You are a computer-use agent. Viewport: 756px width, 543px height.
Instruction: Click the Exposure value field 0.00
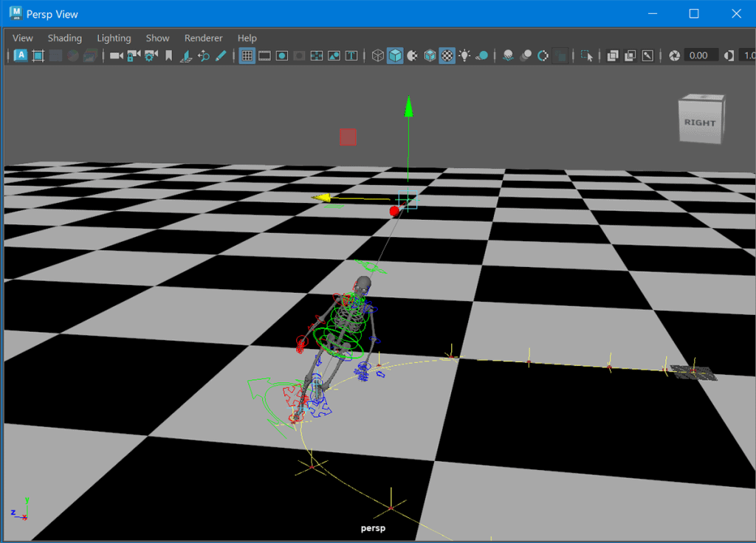click(x=701, y=55)
